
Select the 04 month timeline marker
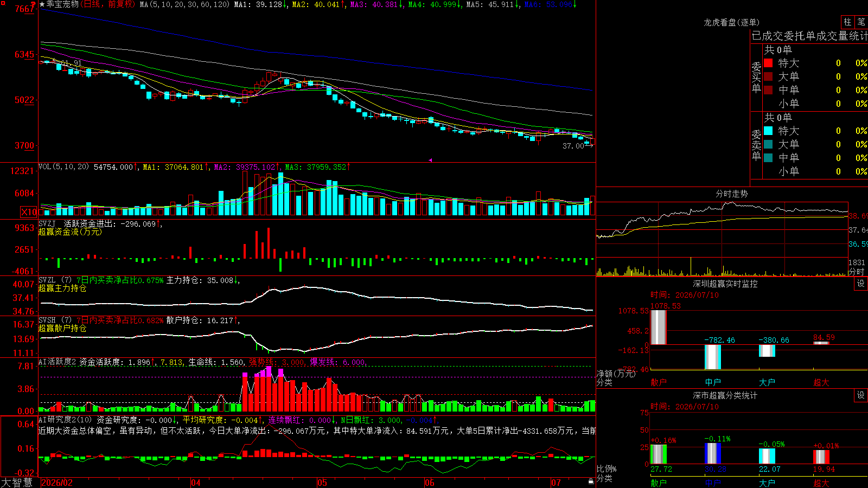[196, 483]
